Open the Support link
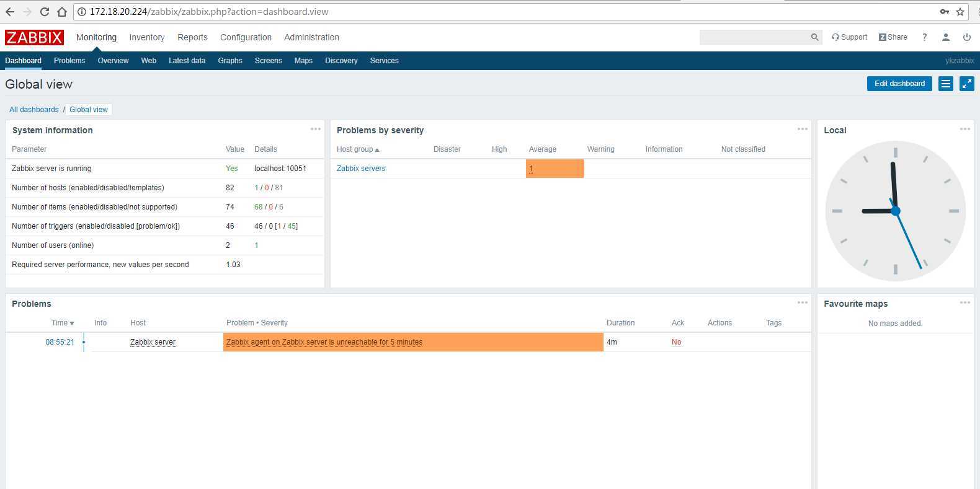Image resolution: width=980 pixels, height=489 pixels. click(x=850, y=37)
